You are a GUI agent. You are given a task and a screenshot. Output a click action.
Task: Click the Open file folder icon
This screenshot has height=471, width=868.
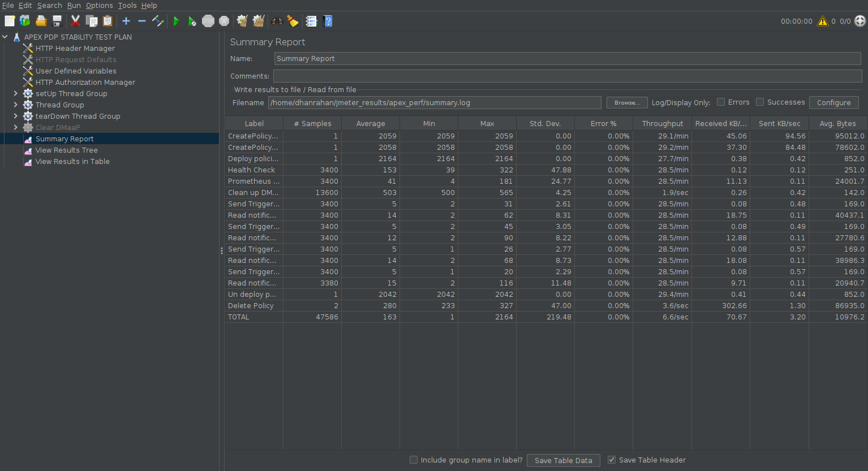point(41,21)
